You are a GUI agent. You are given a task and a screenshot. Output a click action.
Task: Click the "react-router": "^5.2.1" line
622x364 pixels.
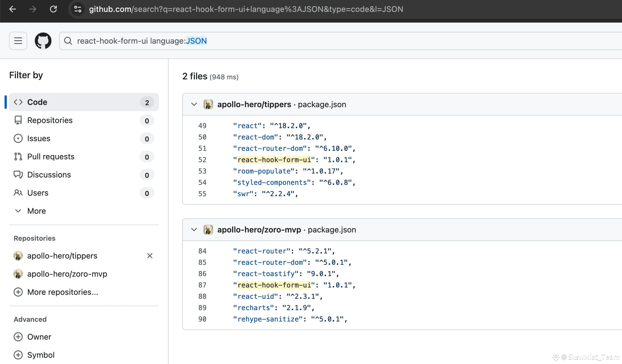[284, 251]
